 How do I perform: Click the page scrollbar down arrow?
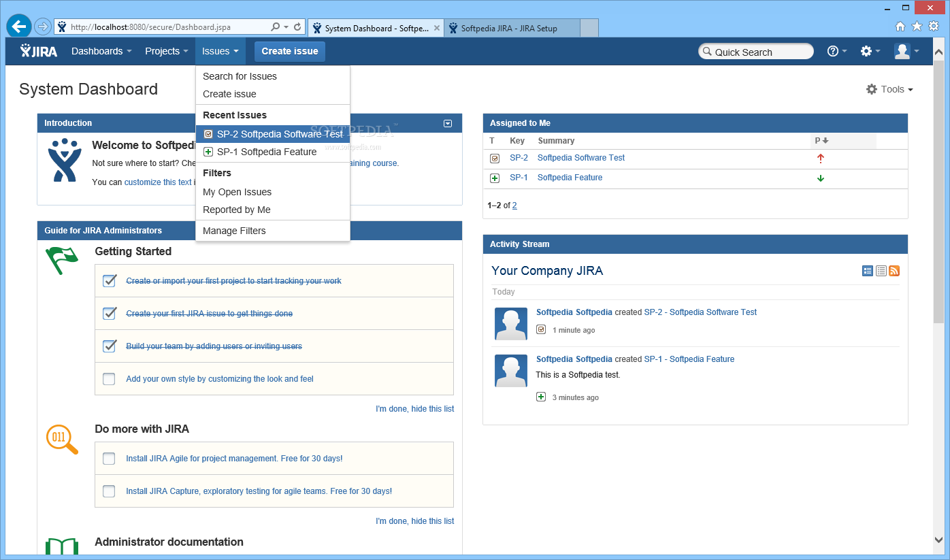click(939, 540)
